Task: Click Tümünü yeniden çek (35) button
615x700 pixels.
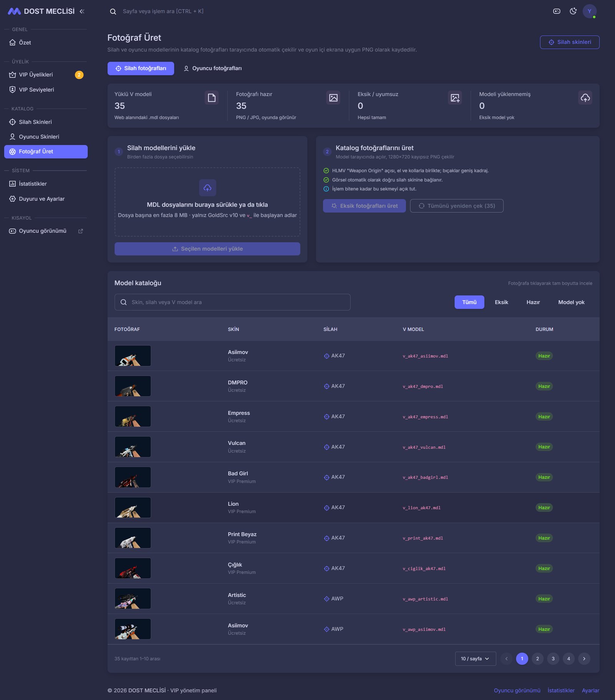Action: tap(457, 206)
